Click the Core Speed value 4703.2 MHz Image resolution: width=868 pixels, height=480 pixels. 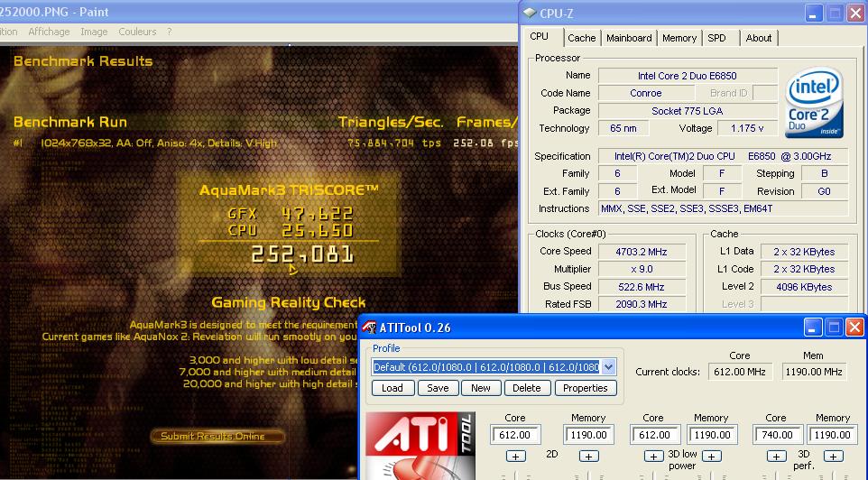click(x=642, y=252)
